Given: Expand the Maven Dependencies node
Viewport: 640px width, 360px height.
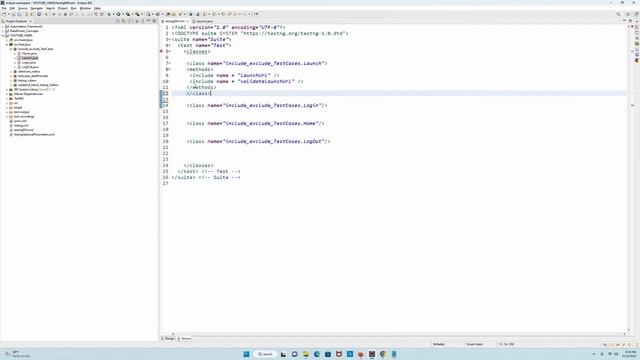Looking at the screenshot, I should (x=7, y=94).
